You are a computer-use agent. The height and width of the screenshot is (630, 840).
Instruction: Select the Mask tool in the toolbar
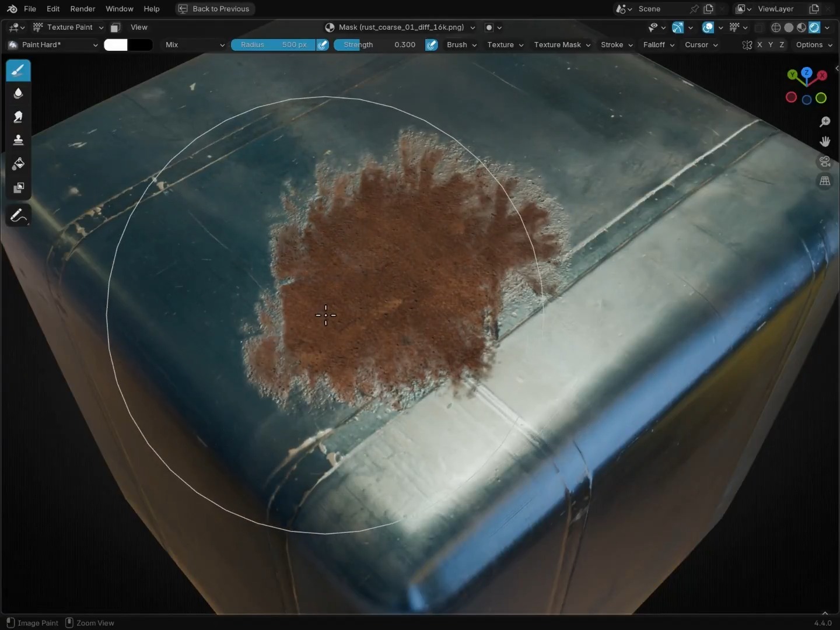tap(18, 187)
